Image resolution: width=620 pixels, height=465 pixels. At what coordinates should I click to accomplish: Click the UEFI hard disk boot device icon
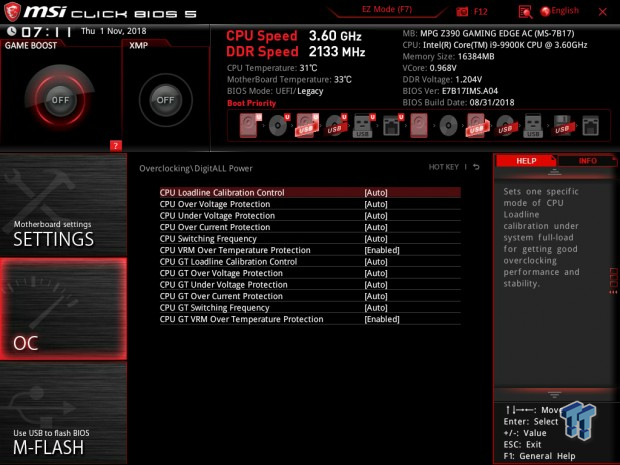(x=250, y=125)
